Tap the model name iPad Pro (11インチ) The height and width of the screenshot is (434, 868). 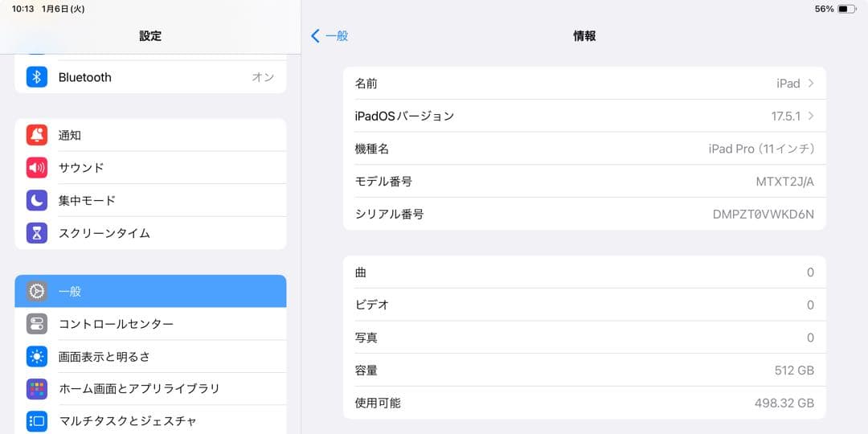tap(761, 149)
